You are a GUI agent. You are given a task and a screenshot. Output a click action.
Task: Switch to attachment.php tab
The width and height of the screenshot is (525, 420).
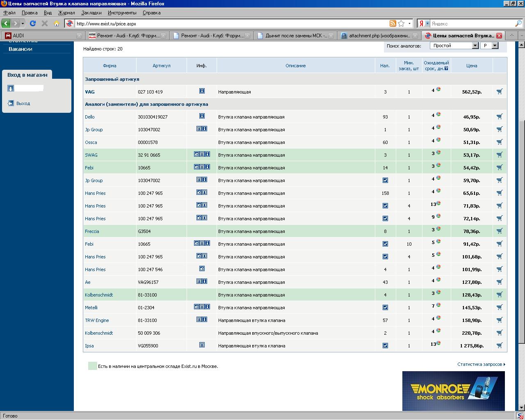click(x=379, y=36)
